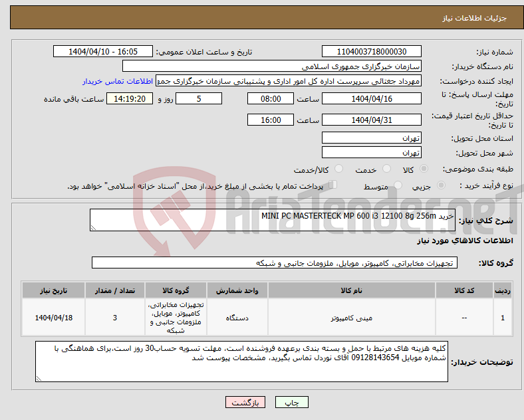524x420 pixels.
Task: Click the دستگاه unit cell
Action: (237, 318)
